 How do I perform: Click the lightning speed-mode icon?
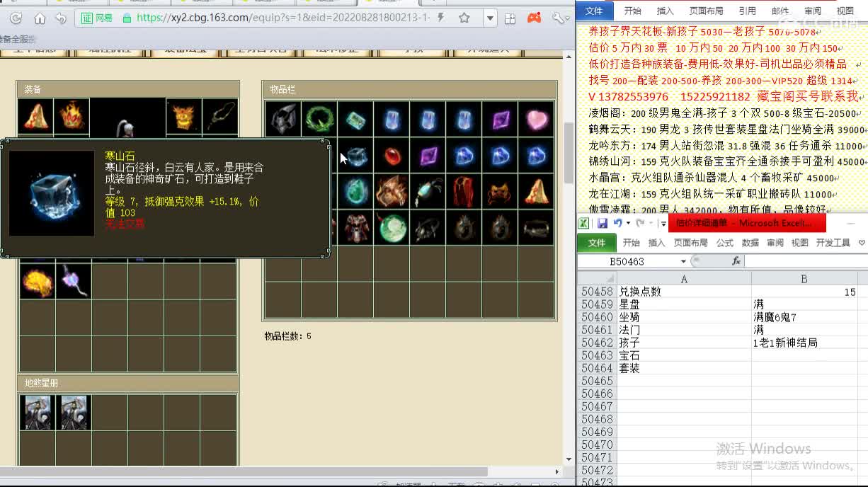[x=442, y=18]
